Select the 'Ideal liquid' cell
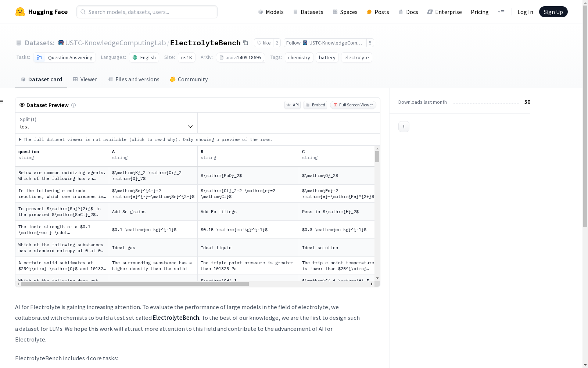The height and width of the screenshot is (368, 588). pyautogui.click(x=248, y=248)
